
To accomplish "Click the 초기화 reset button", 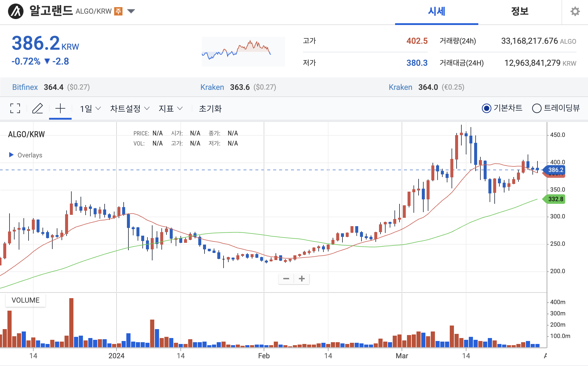I will click(210, 109).
